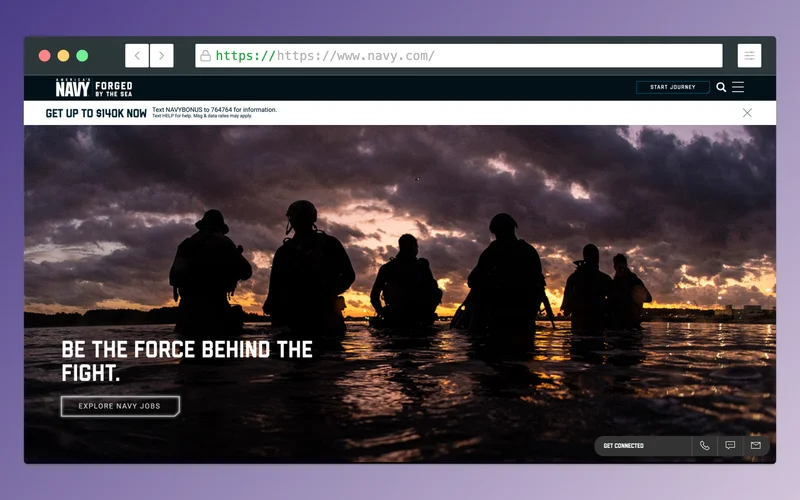Open the chat bubble icon

pos(730,446)
